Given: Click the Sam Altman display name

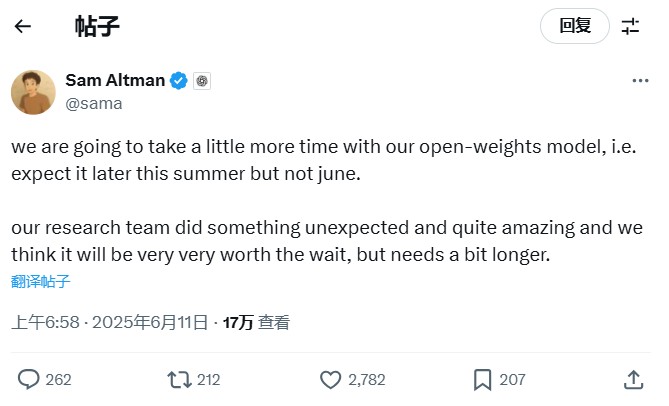Looking at the screenshot, I should click(115, 81).
